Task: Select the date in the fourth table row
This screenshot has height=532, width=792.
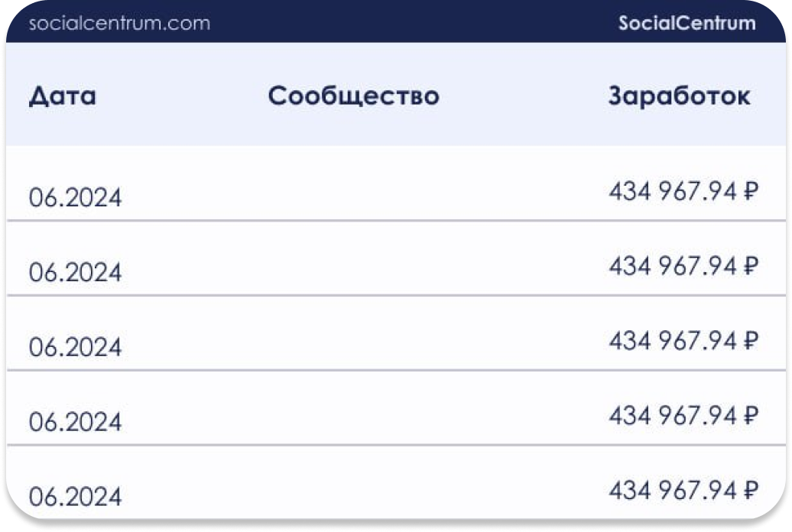Action: pos(75,422)
